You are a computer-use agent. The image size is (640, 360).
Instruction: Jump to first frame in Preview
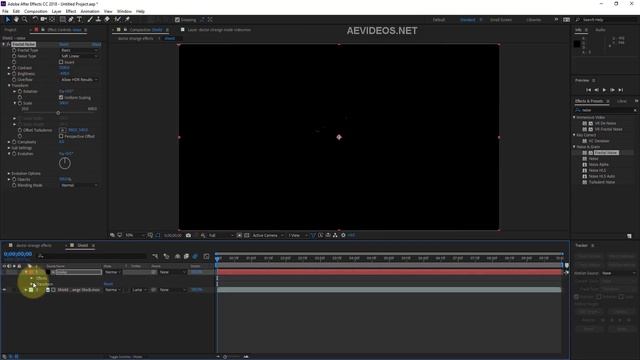(588, 90)
